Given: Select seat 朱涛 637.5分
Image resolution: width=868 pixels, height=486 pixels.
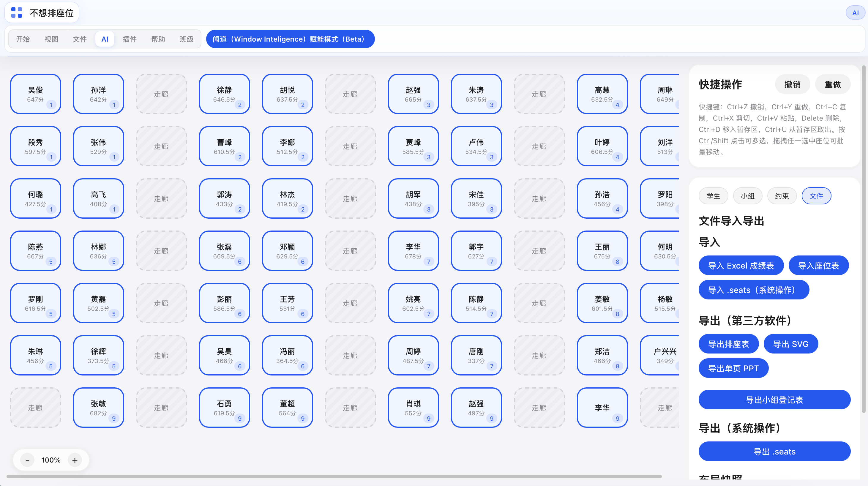Looking at the screenshot, I should pyautogui.click(x=476, y=94).
